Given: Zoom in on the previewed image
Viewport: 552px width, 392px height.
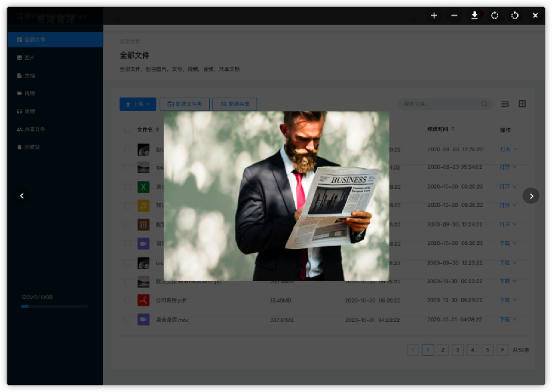Looking at the screenshot, I should coord(434,15).
